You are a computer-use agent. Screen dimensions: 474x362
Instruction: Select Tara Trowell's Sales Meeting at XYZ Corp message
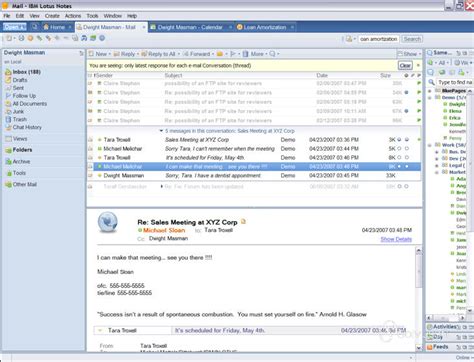[254, 140]
